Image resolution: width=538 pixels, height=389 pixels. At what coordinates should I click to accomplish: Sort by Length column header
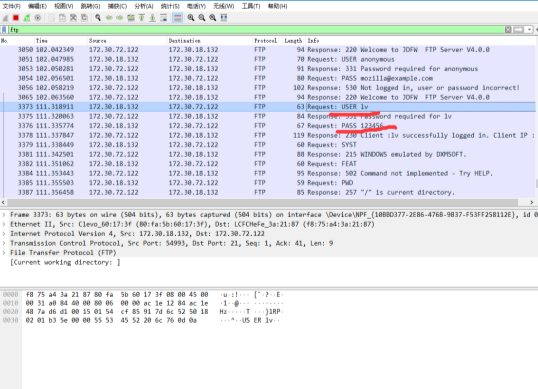pos(294,40)
